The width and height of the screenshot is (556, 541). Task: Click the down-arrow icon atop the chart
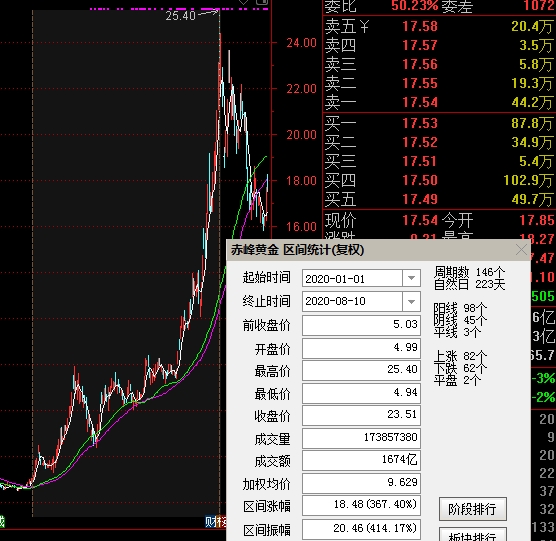point(244,2)
